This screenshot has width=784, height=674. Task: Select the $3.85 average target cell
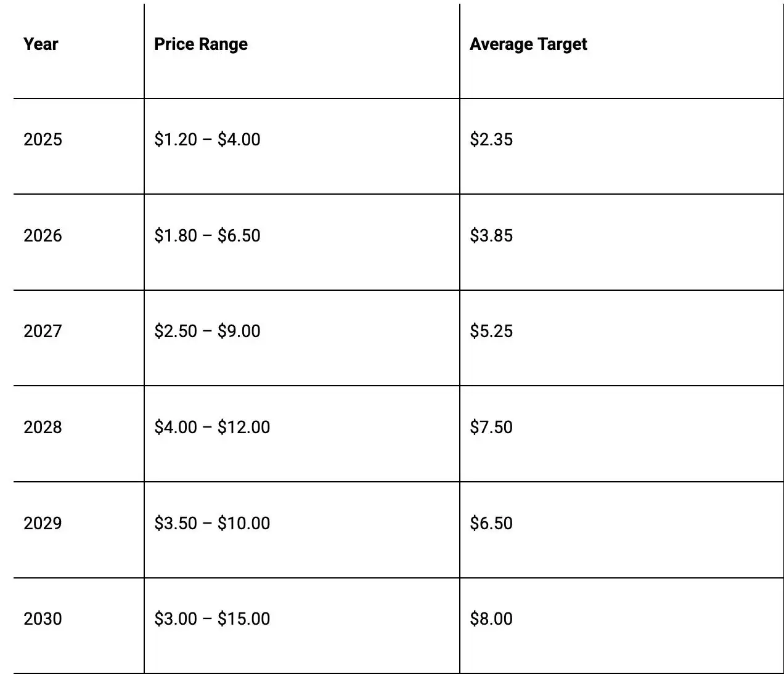[x=491, y=235]
